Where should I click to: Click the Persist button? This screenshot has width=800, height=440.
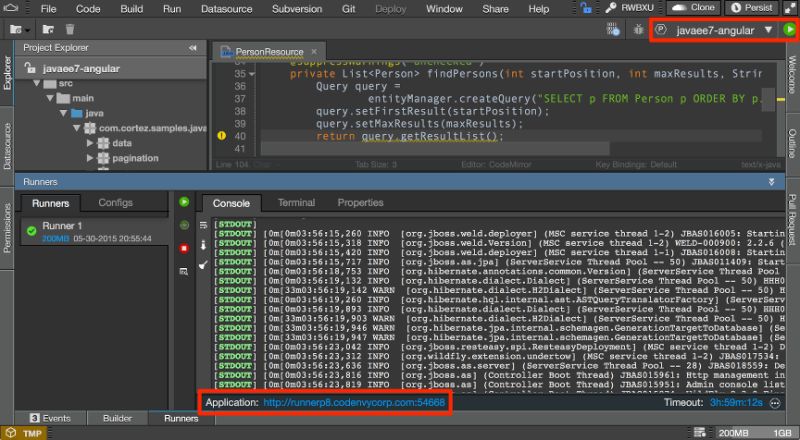[x=752, y=8]
